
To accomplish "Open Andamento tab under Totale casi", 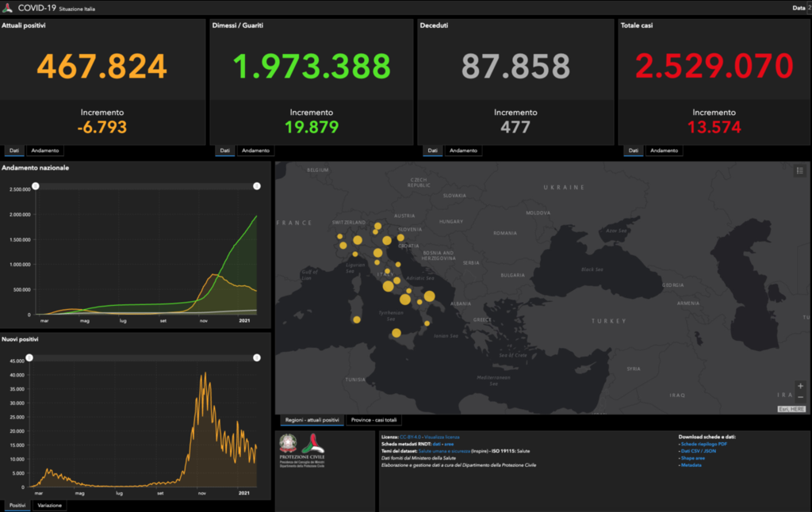I will 664,151.
